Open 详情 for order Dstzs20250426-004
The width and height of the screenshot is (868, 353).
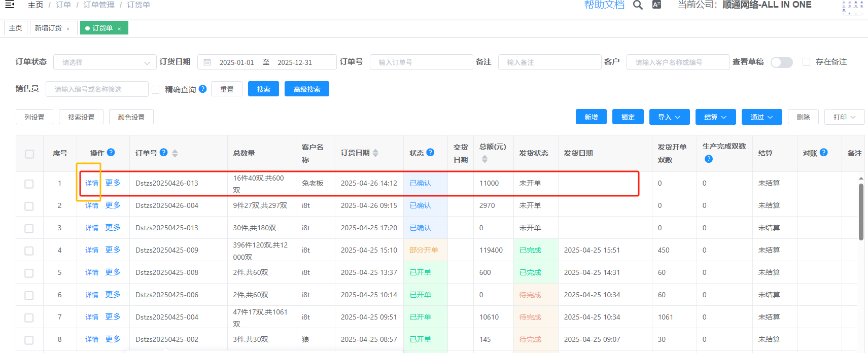point(92,205)
